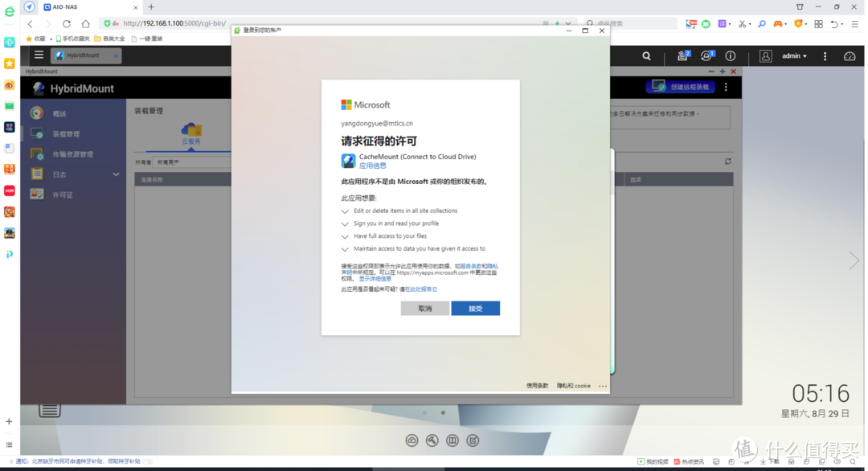The height and width of the screenshot is (471, 868).
Task: Open 使用条款 footer link
Action: click(x=537, y=386)
